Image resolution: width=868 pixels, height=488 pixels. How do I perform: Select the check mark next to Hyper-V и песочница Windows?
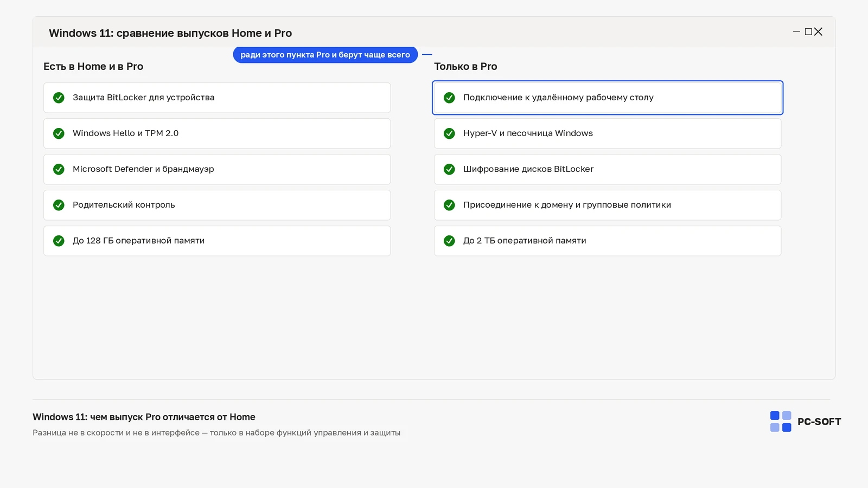coord(449,133)
